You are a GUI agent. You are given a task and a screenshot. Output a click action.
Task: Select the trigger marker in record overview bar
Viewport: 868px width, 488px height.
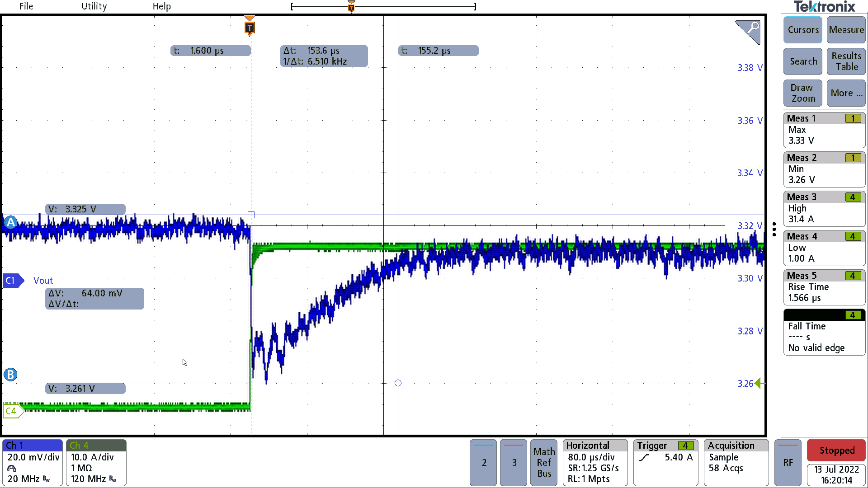(351, 6)
